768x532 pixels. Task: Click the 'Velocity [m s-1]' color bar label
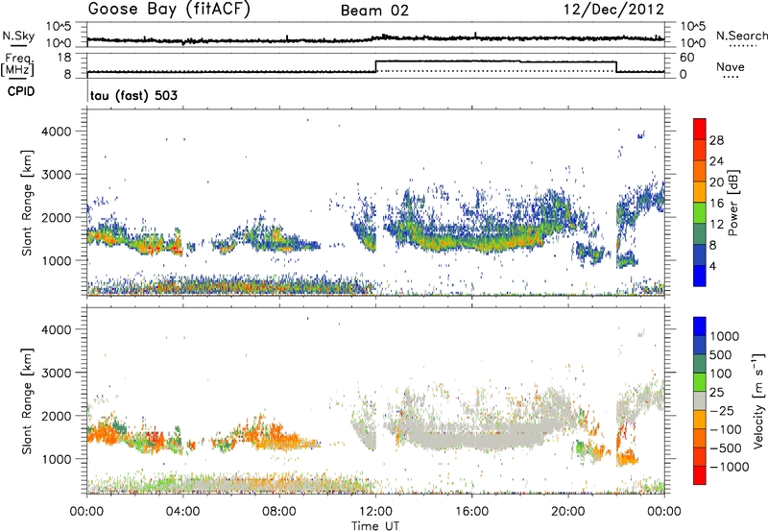(x=758, y=399)
